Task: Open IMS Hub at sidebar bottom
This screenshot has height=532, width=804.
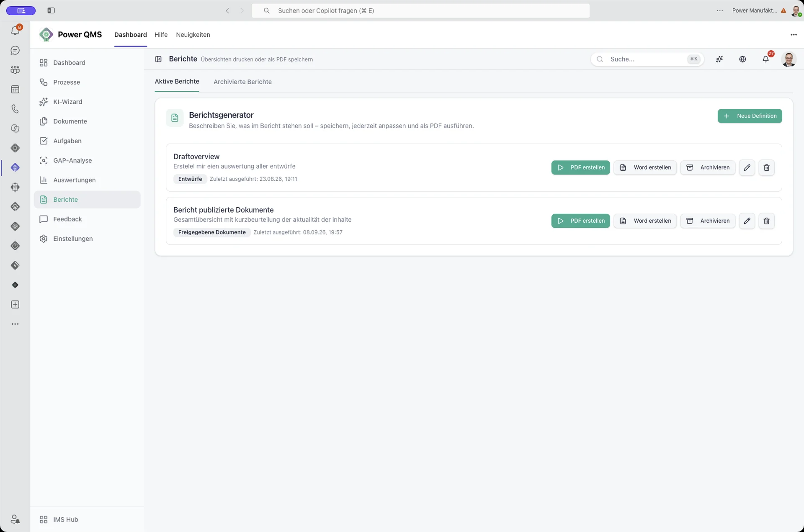Action: [87, 519]
